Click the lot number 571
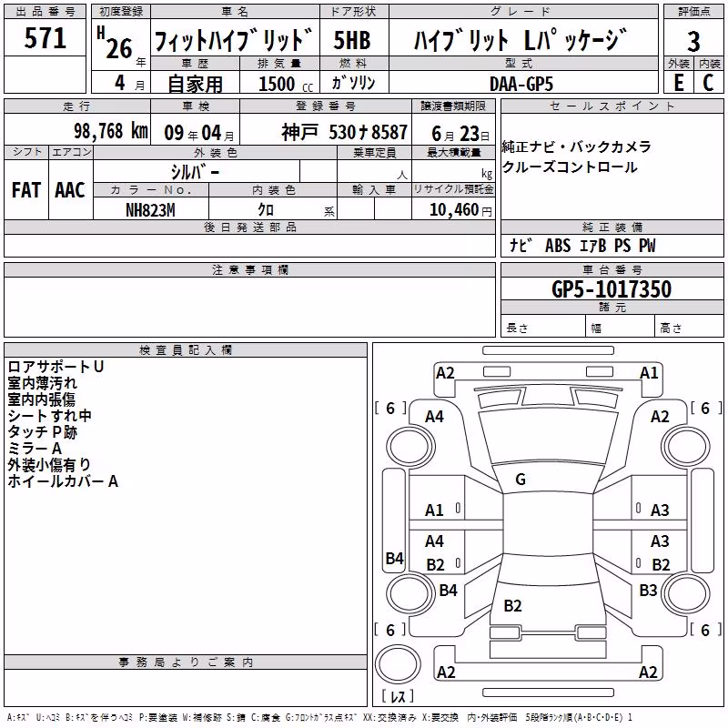The width and height of the screenshot is (728, 728). click(45, 38)
